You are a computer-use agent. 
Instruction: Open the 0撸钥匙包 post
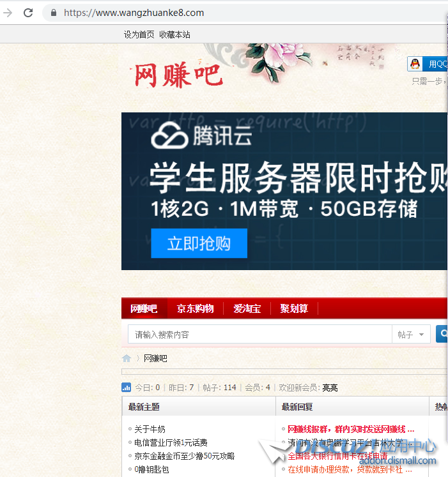pyautogui.click(x=151, y=469)
